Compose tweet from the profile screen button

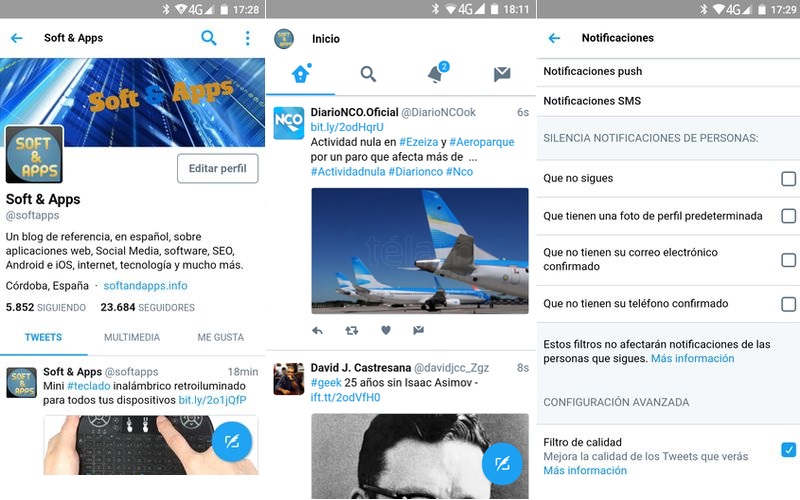coord(232,441)
